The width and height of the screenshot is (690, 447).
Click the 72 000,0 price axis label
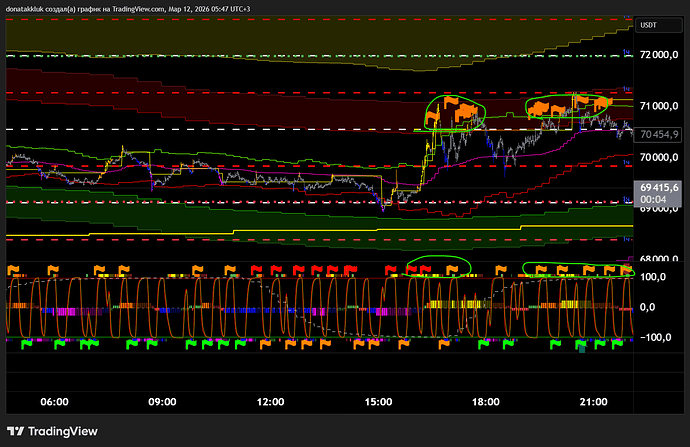coord(660,55)
